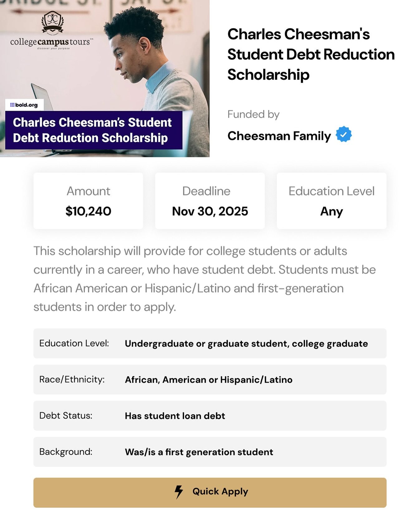Open the Cheesman Family funder link
Screen dimensions: 420x524
(x=279, y=136)
